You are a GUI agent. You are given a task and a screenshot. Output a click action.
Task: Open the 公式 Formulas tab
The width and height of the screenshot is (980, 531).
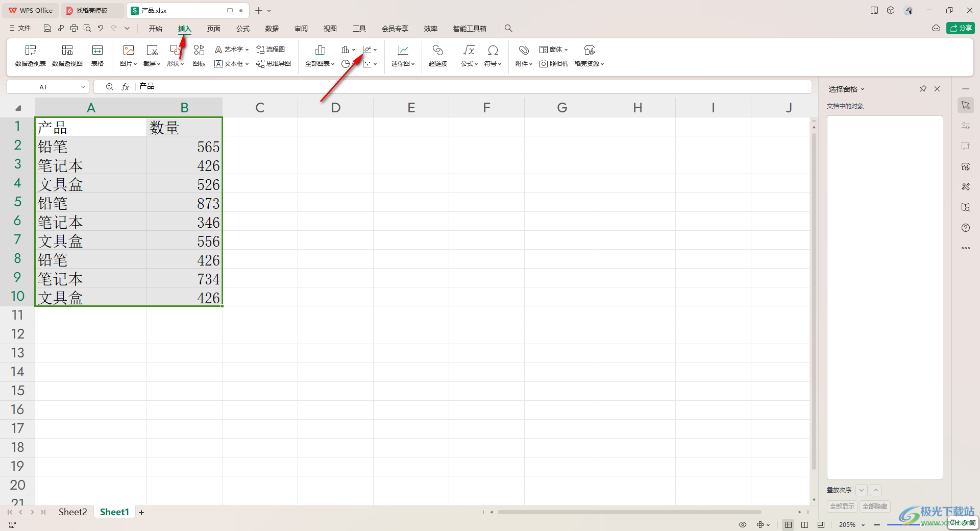pos(243,29)
